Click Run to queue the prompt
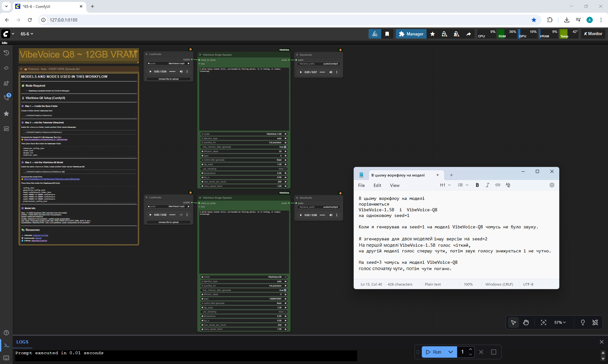The height and width of the screenshot is (364, 608). click(434, 352)
